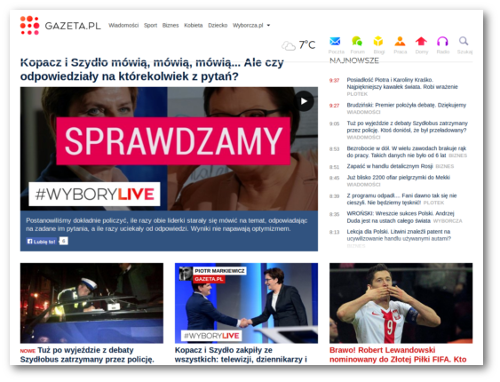
Task: Open the Dziecko menu item
Action: [x=218, y=25]
